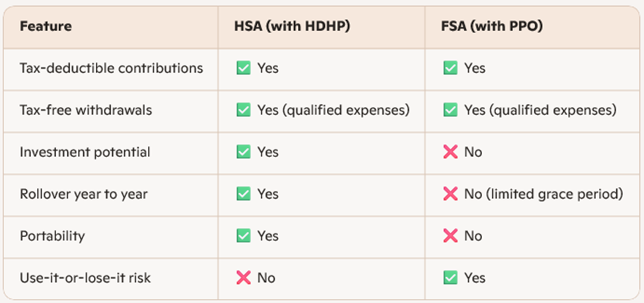The image size is (644, 303).
Task: Click green check in HSA Rollover row
Action: tap(243, 194)
